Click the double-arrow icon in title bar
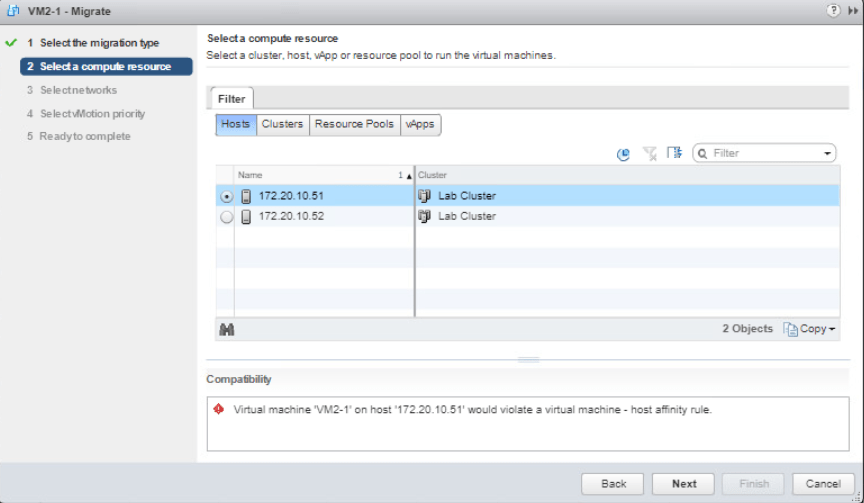 coord(853,10)
